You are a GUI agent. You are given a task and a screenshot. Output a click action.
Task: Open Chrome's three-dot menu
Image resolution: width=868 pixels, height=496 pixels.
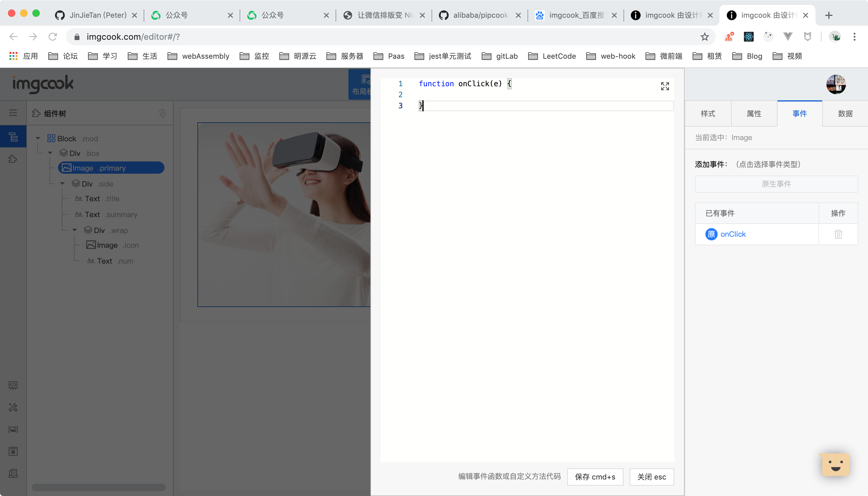tap(854, 37)
